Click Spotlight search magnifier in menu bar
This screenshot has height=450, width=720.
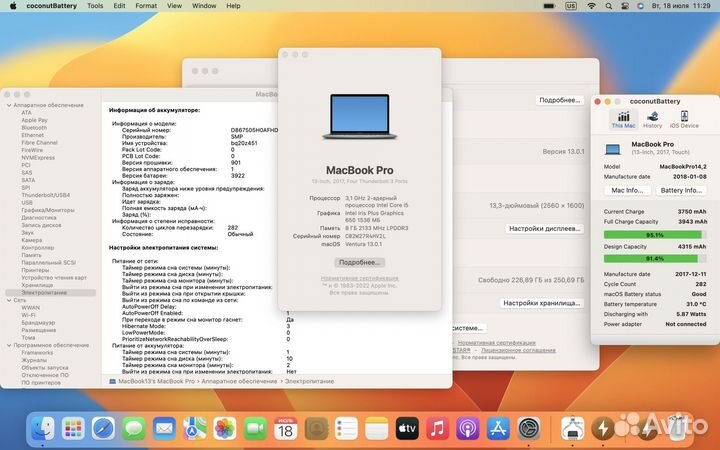(608, 6)
